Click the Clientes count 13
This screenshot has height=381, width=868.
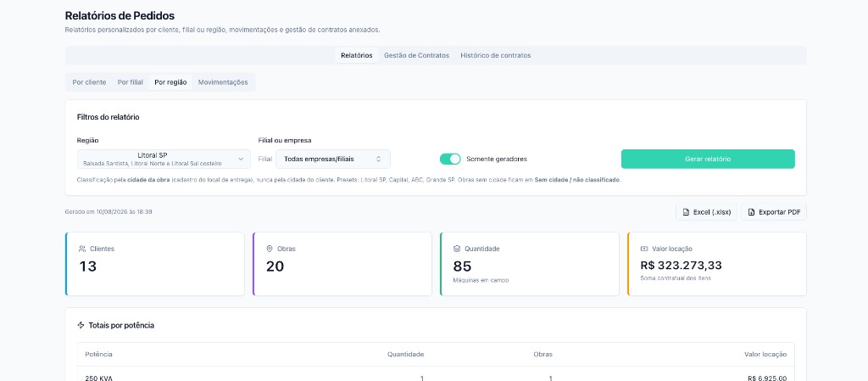click(87, 266)
